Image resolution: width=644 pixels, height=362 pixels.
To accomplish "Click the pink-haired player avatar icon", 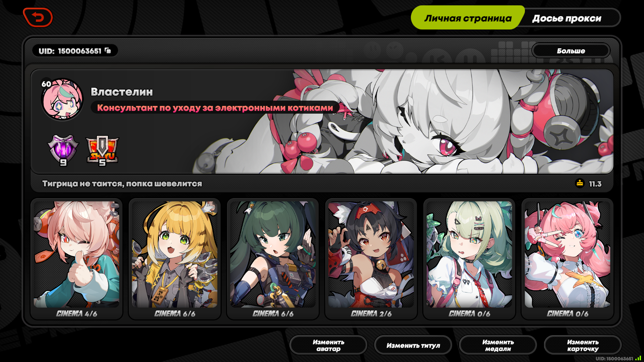I will click(62, 100).
